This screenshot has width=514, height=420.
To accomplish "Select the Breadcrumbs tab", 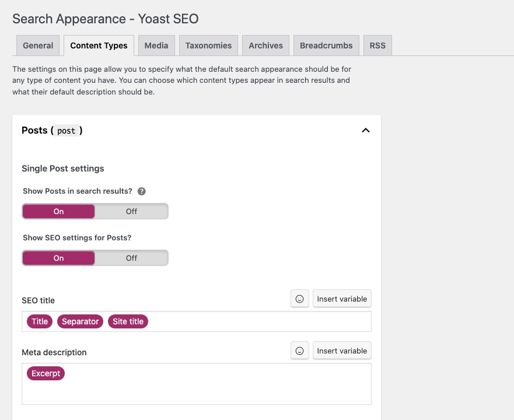I will pyautogui.click(x=326, y=45).
